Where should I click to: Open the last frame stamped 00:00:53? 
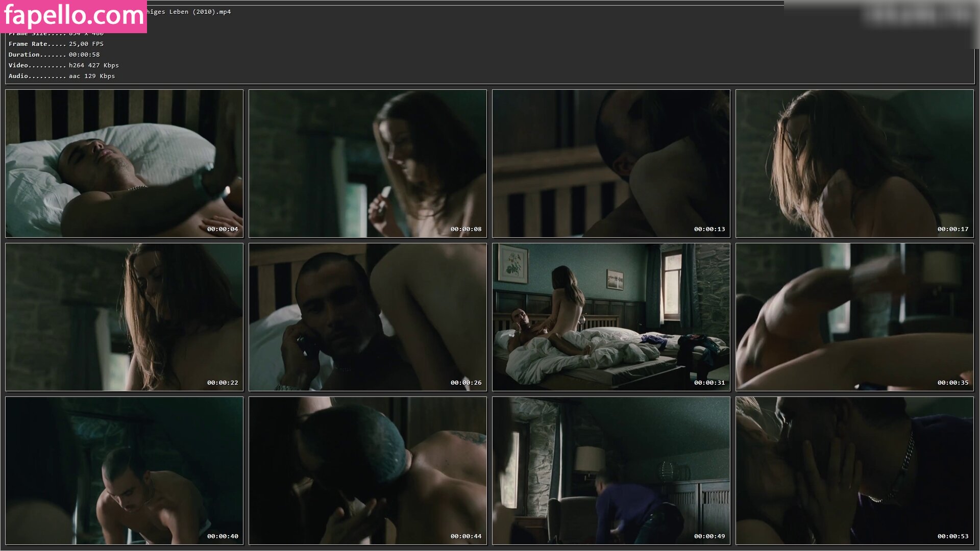854,470
